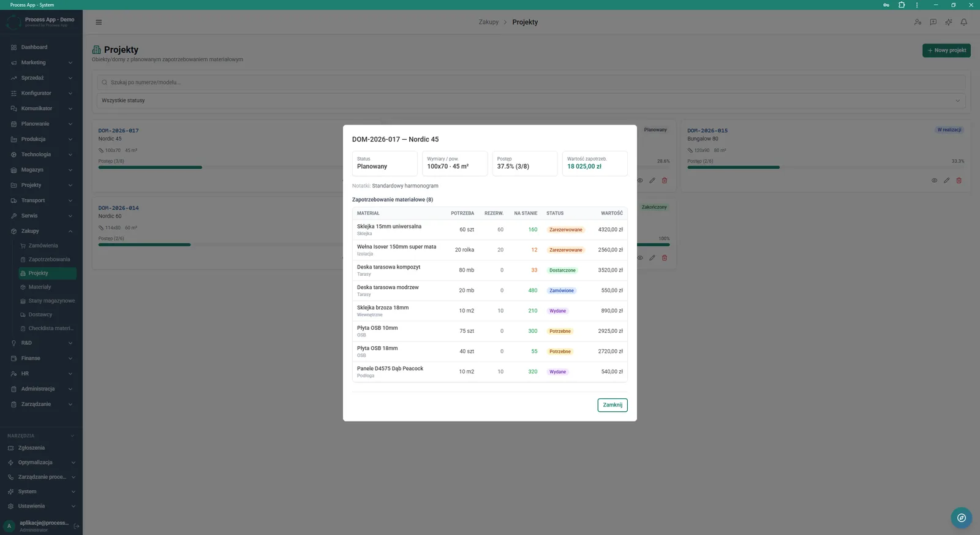Toggle the hamburger sidebar menu icon
Image resolution: width=980 pixels, height=535 pixels.
pos(99,22)
